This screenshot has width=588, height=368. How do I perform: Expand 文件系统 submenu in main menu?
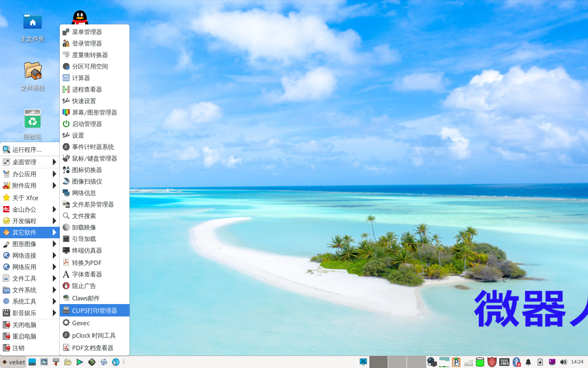pyautogui.click(x=30, y=290)
